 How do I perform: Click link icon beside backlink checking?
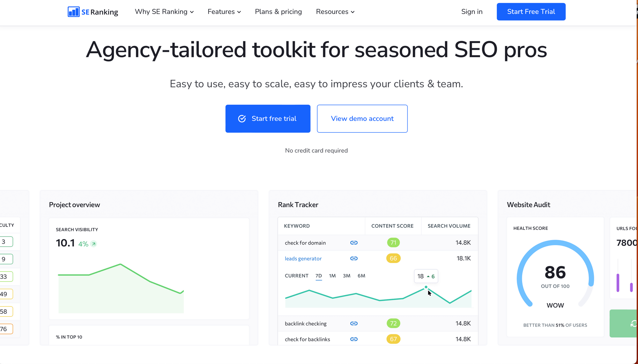click(354, 324)
